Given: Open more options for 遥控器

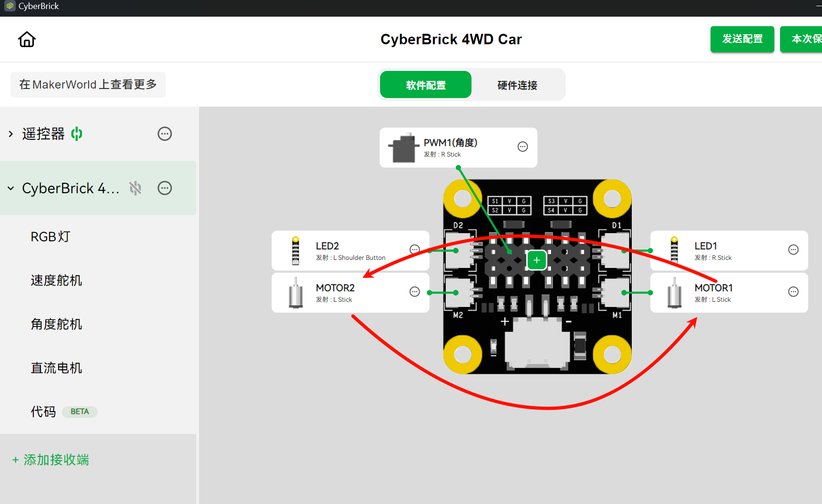Looking at the screenshot, I should [165, 134].
